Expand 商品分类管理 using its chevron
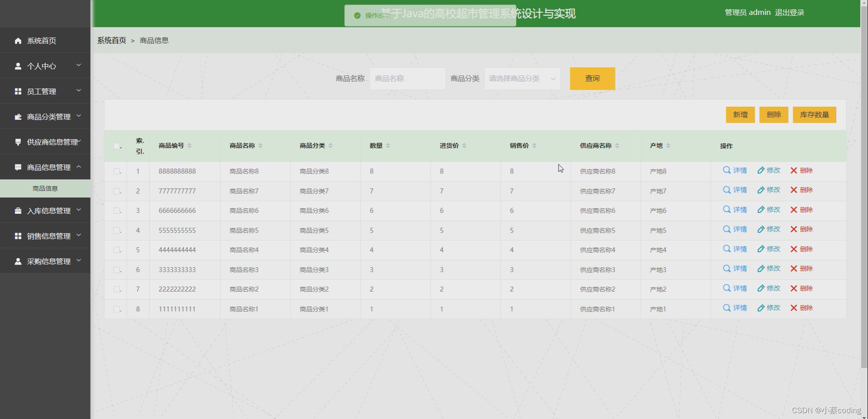The image size is (868, 419). click(x=79, y=116)
